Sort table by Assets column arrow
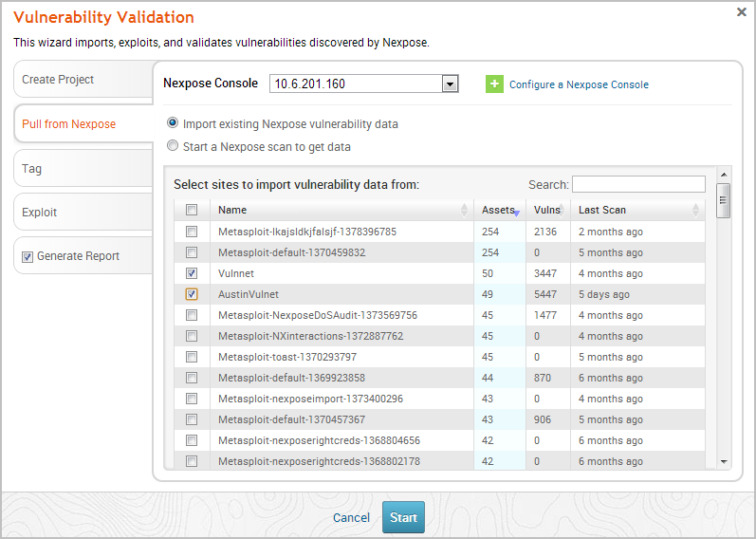This screenshot has height=539, width=756. 516,212
